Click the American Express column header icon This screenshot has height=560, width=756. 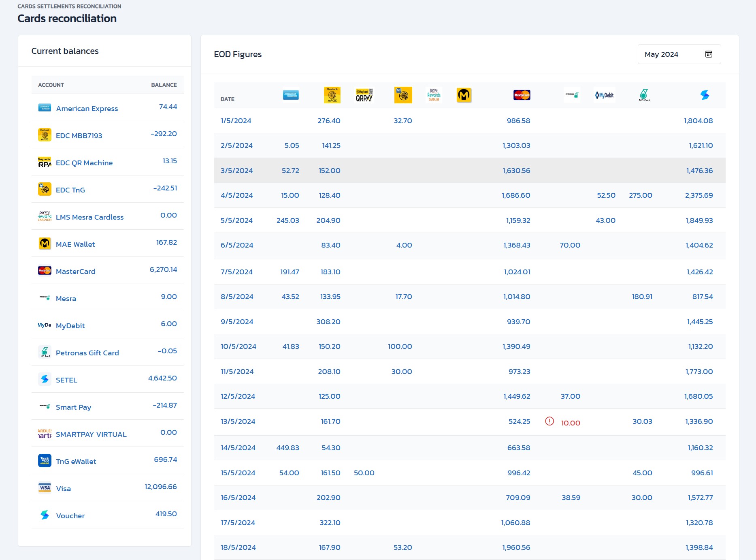click(x=290, y=95)
